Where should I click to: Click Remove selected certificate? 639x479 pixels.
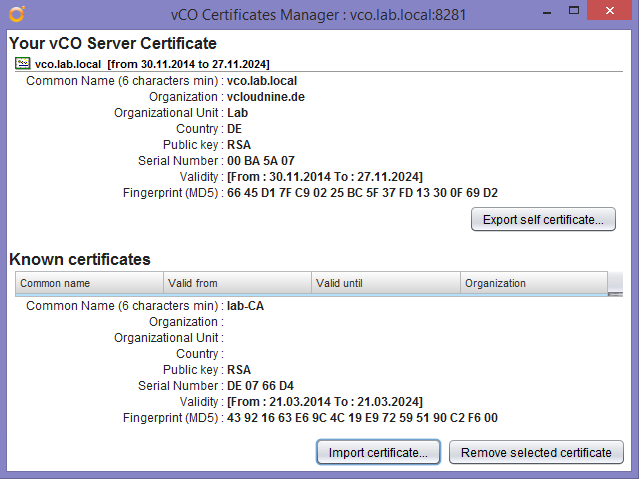coord(536,452)
